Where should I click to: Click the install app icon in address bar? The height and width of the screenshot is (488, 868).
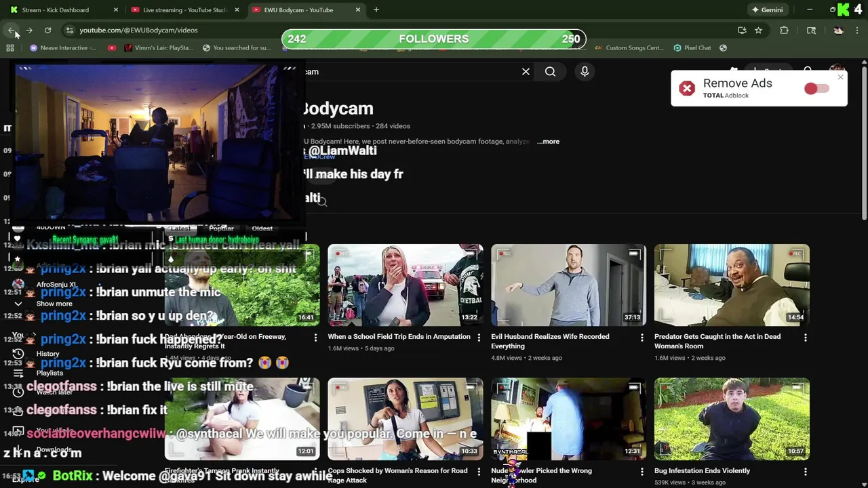click(x=742, y=30)
